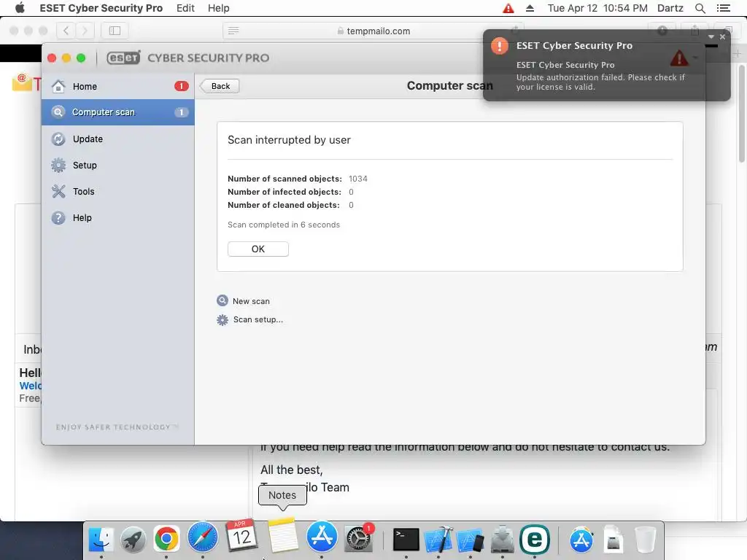Click the Home house icon
Screen dimensions: 747x560
pyautogui.click(x=58, y=86)
